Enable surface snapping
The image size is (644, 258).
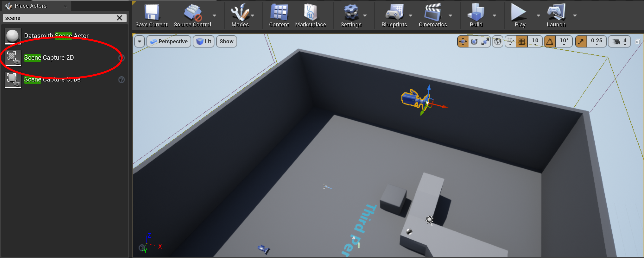tap(510, 41)
